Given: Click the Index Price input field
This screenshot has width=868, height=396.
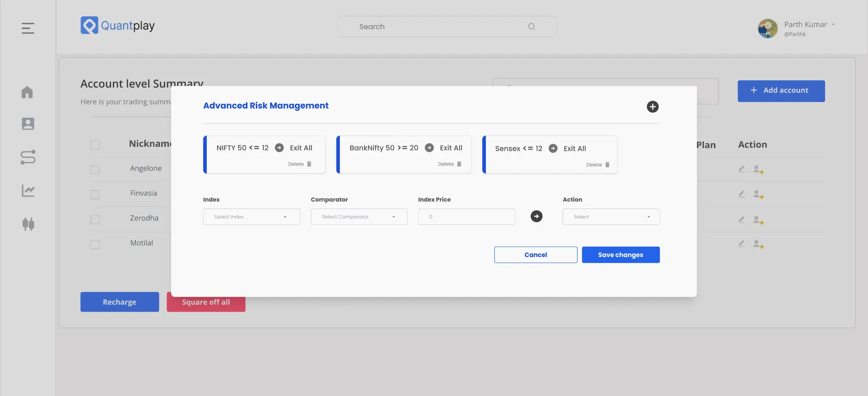Looking at the screenshot, I should pos(466,217).
